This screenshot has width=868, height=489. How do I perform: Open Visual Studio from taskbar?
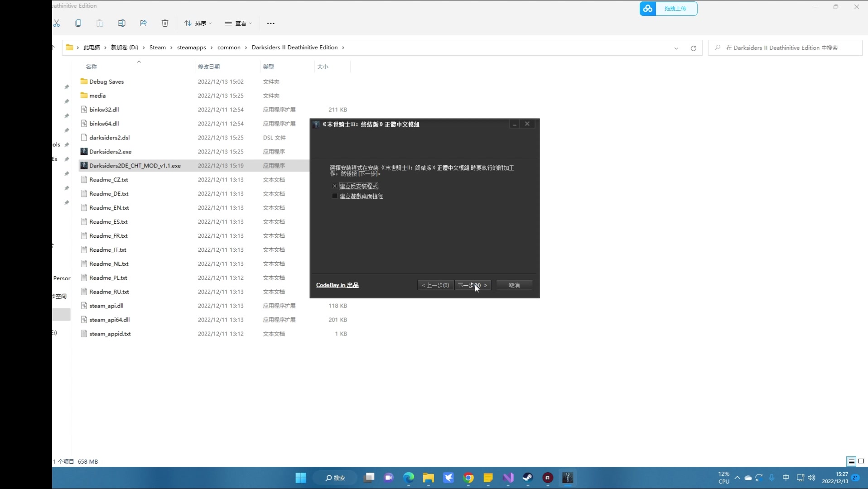click(x=508, y=478)
